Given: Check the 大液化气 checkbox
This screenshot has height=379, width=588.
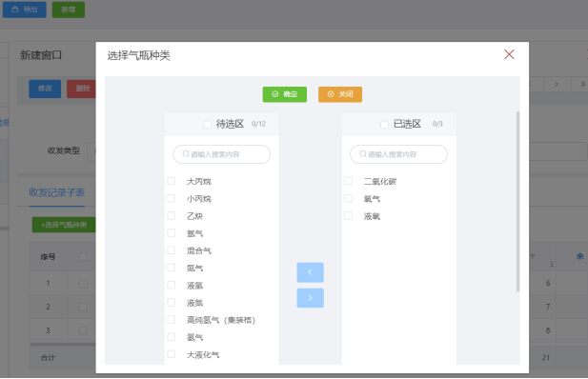Looking at the screenshot, I should [172, 354].
